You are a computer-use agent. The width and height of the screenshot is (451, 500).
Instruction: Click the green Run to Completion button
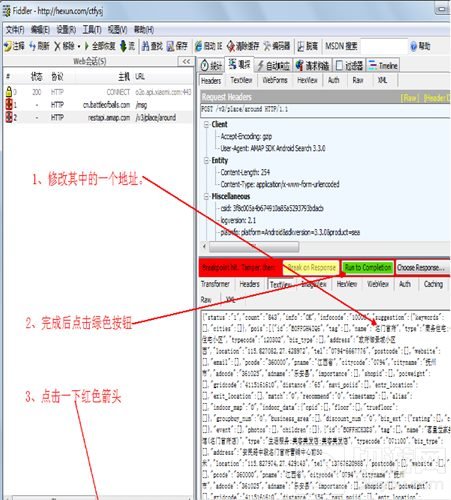click(x=368, y=268)
